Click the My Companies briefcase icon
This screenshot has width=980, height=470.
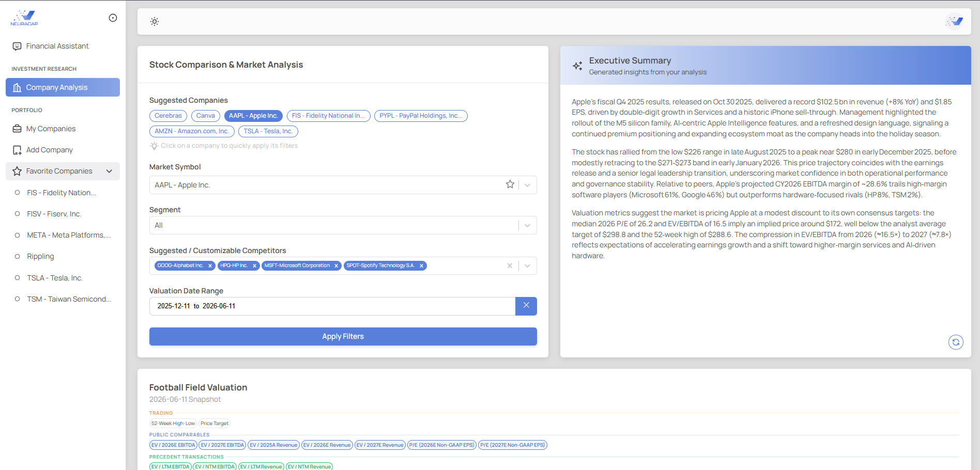coord(17,129)
